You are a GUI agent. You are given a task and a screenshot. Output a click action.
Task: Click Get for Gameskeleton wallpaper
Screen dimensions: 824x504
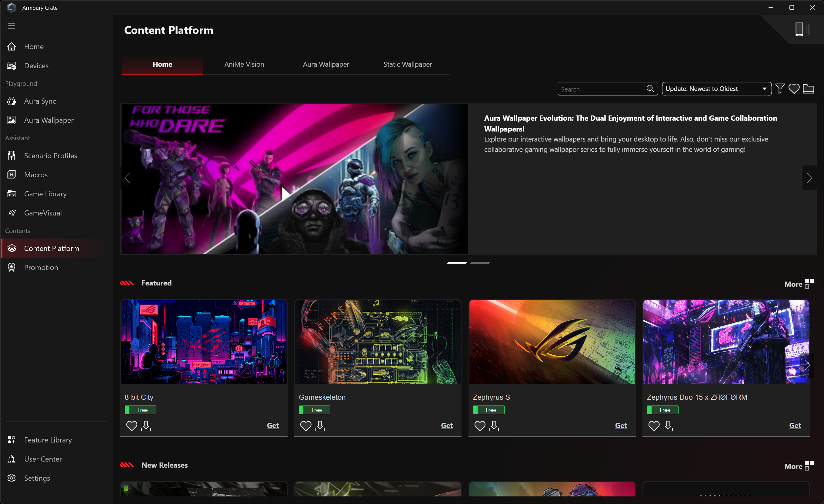pyautogui.click(x=446, y=426)
